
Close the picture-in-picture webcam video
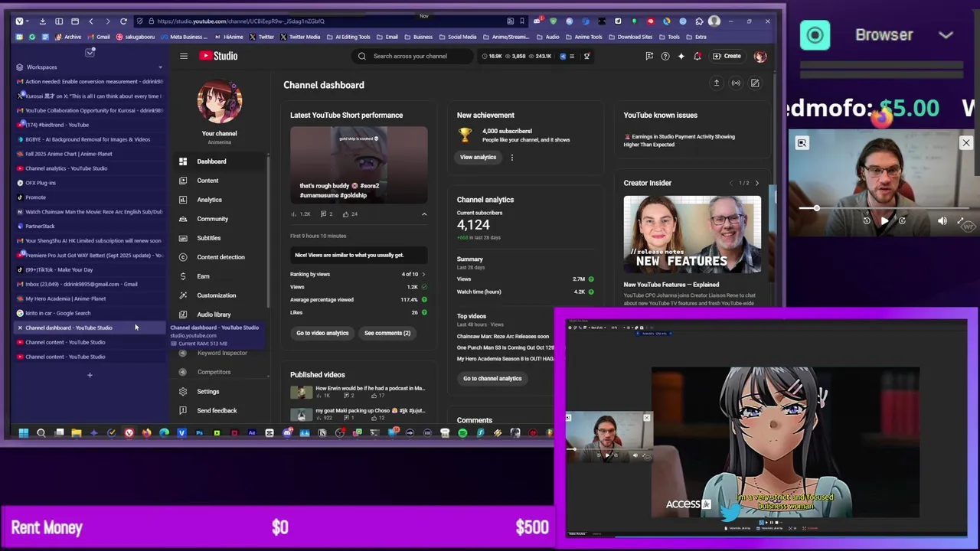pos(966,143)
